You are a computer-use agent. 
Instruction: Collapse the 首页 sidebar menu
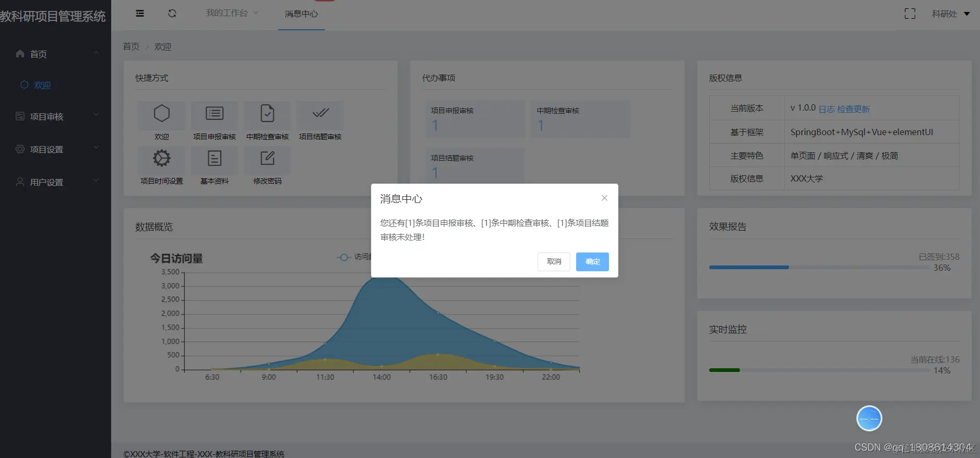tap(55, 54)
